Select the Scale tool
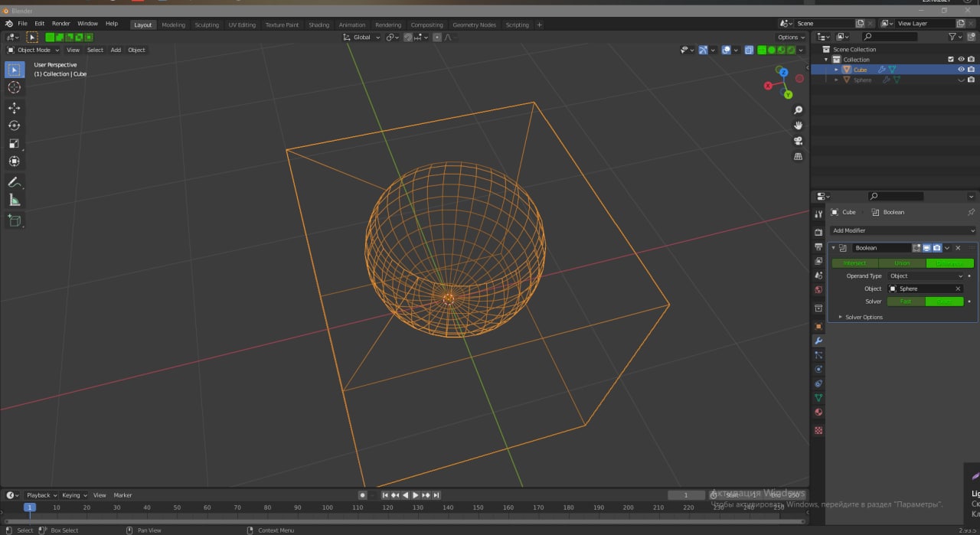 (x=14, y=143)
